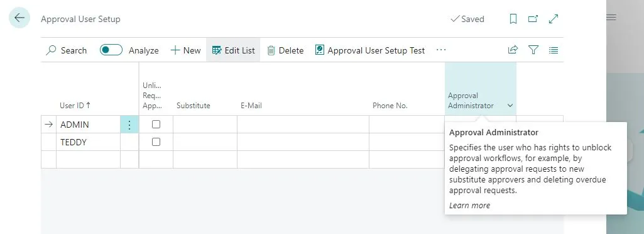Viewport: 644px width, 234px height.
Task: Show more actions ellipsis menu
Action: tap(441, 50)
